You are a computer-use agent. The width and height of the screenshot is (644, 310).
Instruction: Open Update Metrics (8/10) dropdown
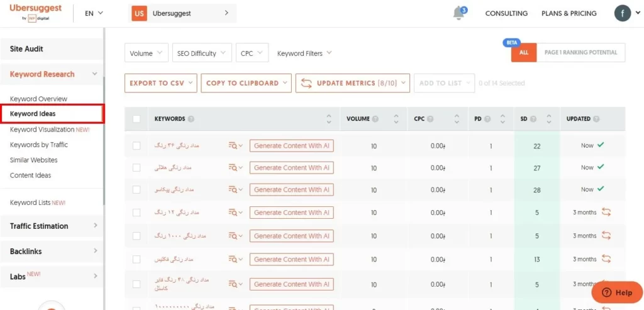[x=353, y=83]
